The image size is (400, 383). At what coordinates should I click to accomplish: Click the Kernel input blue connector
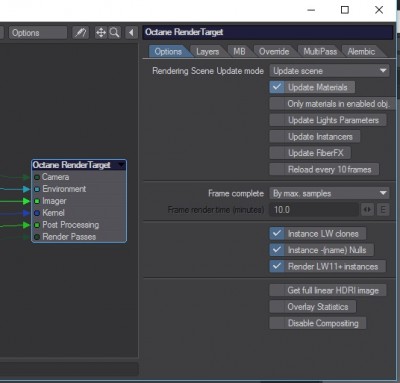click(x=37, y=213)
